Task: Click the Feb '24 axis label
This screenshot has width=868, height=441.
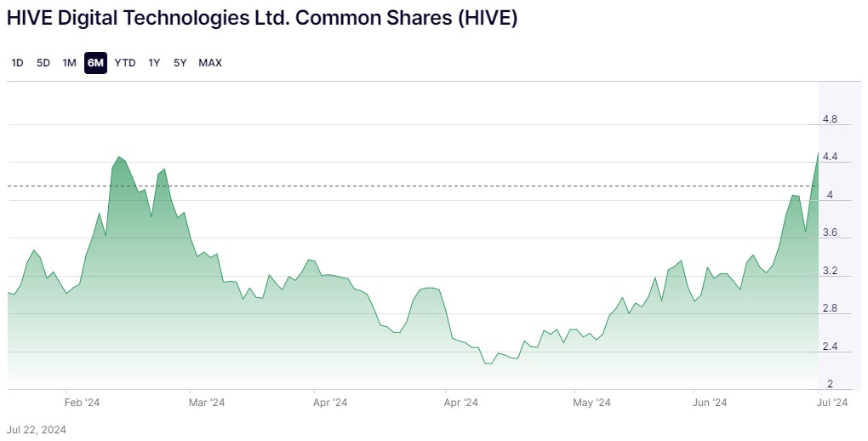Action: 83,403
